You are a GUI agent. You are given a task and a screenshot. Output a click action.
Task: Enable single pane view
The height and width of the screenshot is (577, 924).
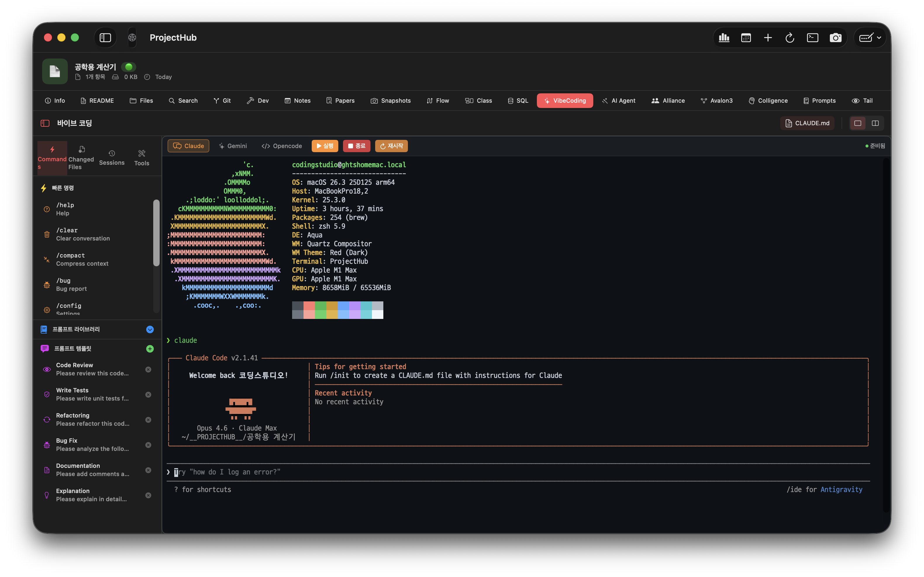(x=858, y=123)
